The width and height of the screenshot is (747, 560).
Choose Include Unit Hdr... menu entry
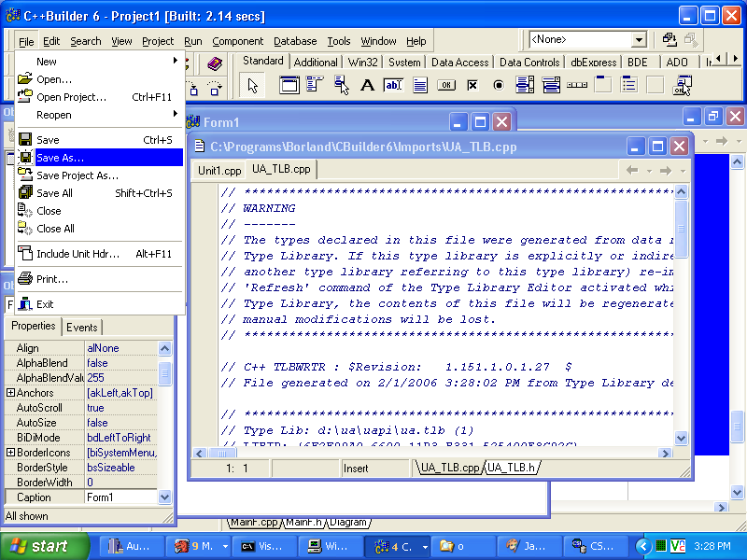tap(100, 254)
